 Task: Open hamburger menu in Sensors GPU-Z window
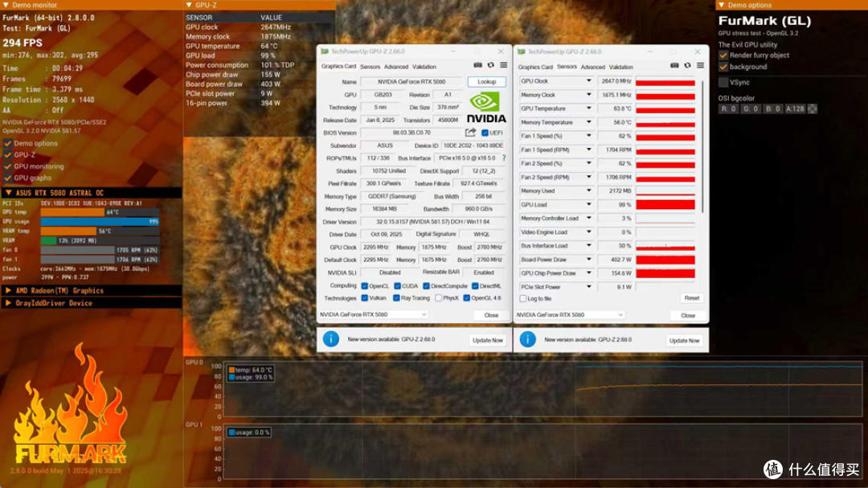(700, 65)
